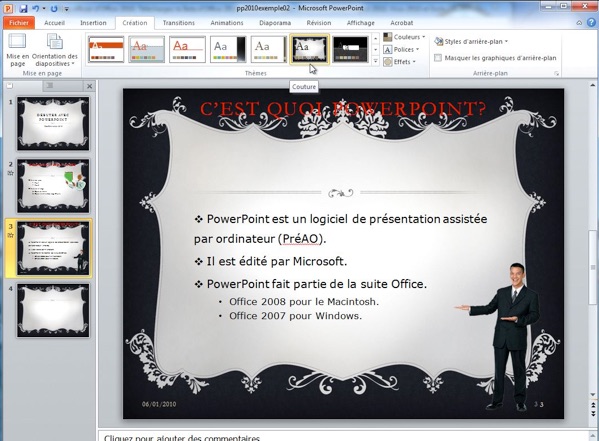Image resolution: width=599 pixels, height=441 pixels.
Task: Apply the seventh dark black theme thumbnail
Action: tap(350, 49)
